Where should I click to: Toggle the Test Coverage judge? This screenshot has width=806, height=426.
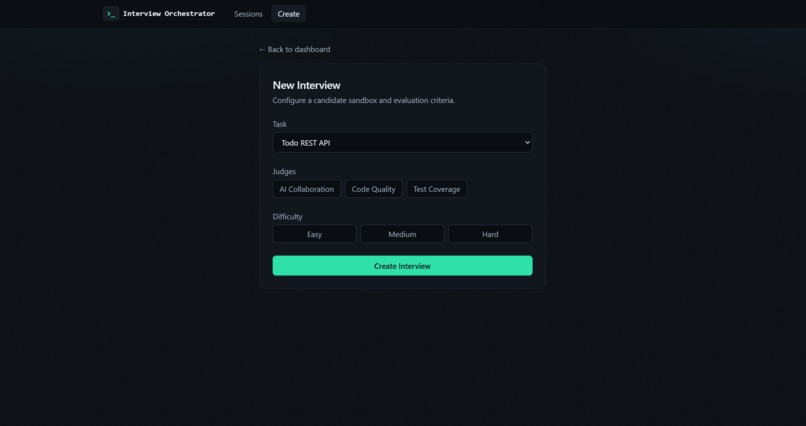pyautogui.click(x=436, y=189)
